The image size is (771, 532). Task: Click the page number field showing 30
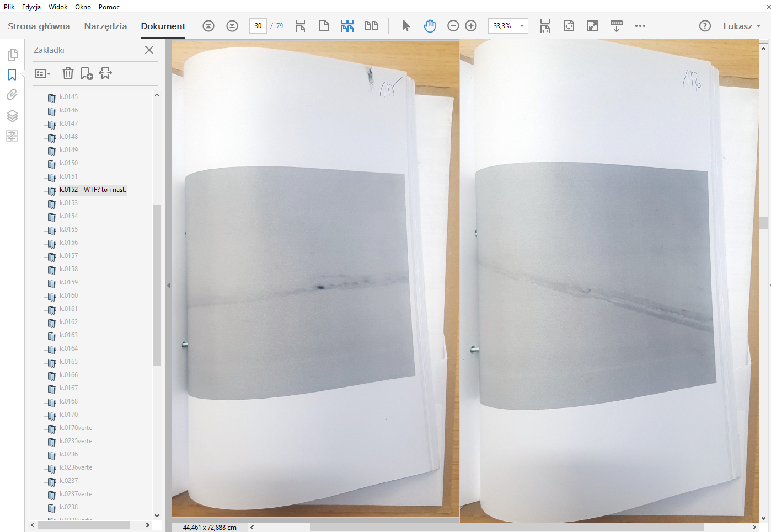click(258, 26)
